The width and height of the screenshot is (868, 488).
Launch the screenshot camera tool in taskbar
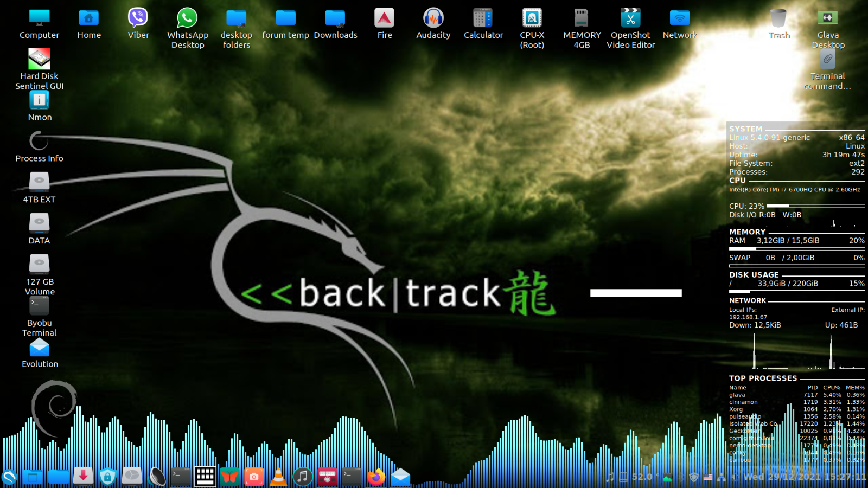pos(254,477)
